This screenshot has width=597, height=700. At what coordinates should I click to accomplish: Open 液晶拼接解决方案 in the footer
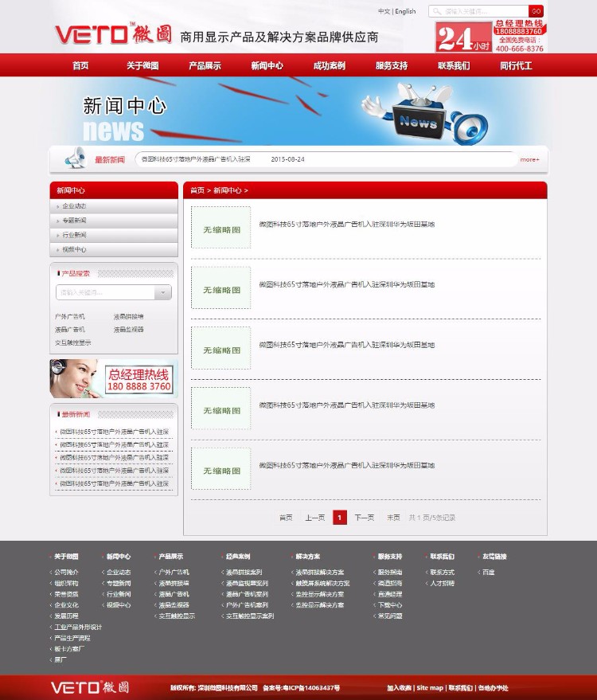pos(320,573)
